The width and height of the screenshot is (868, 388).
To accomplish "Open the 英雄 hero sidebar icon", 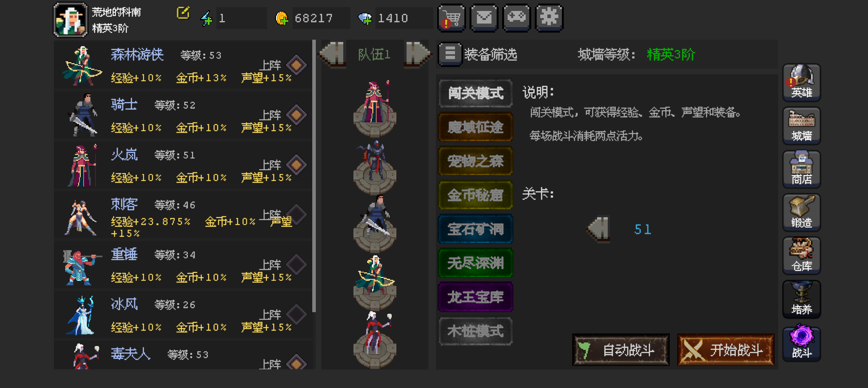I will click(x=801, y=83).
